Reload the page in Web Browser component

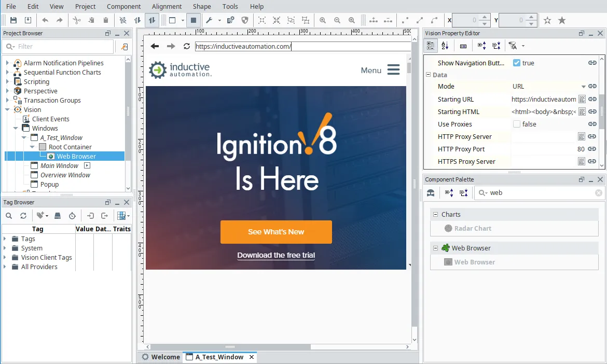187,46
